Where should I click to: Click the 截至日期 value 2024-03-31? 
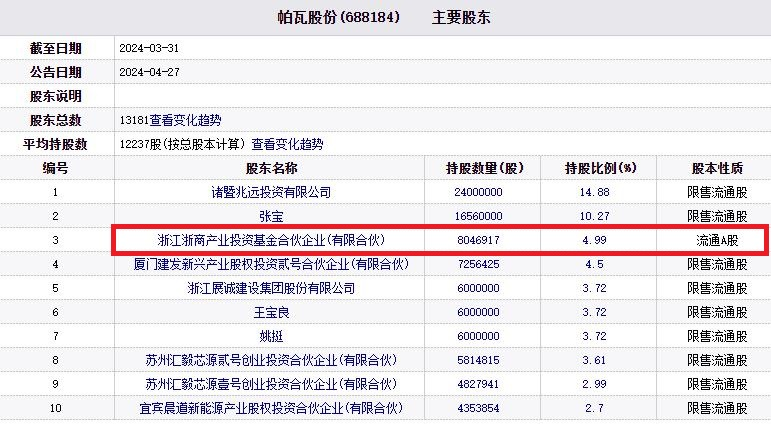point(149,48)
